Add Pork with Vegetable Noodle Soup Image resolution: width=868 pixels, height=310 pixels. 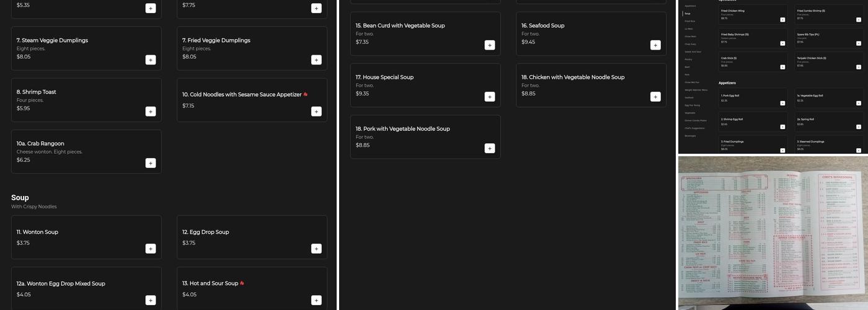(x=490, y=148)
